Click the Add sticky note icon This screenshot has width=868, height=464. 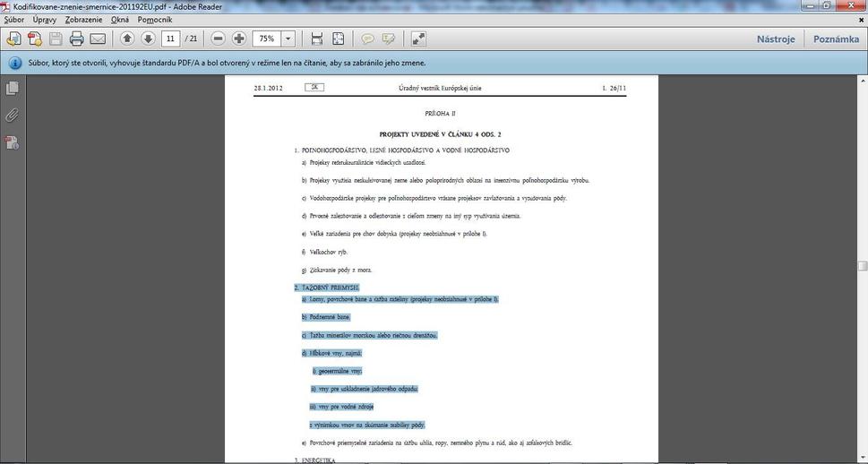[367, 39]
